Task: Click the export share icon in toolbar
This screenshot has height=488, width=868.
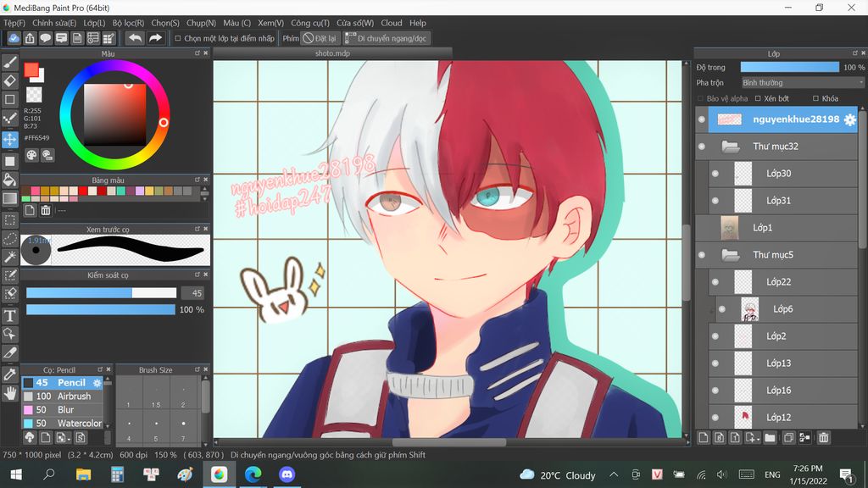Action: (x=30, y=38)
